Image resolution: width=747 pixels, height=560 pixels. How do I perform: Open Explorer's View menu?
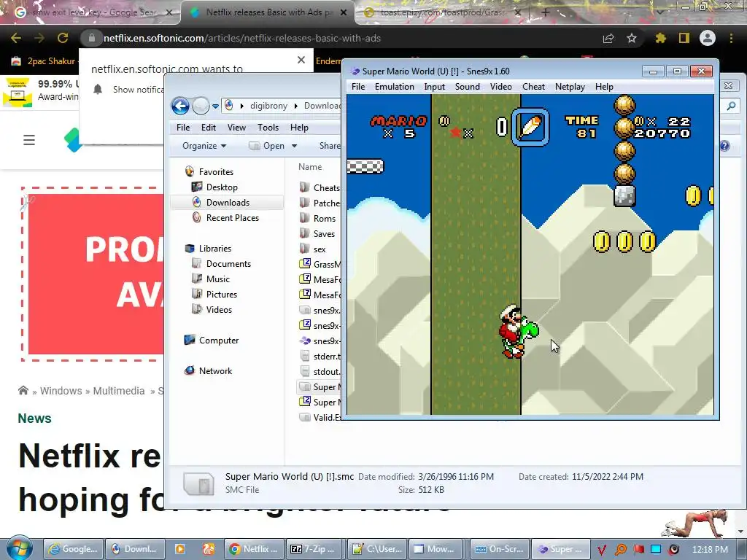[x=236, y=128]
